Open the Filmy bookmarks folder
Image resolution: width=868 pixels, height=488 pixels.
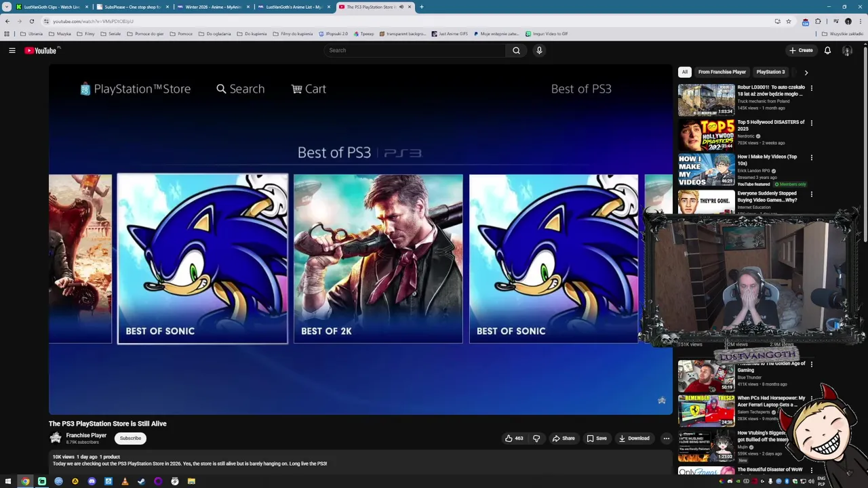(85, 33)
